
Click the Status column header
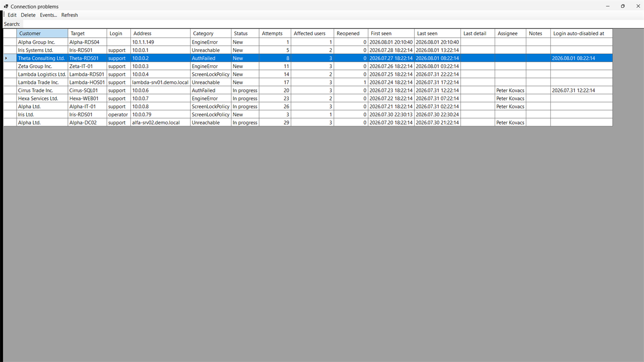(245, 34)
